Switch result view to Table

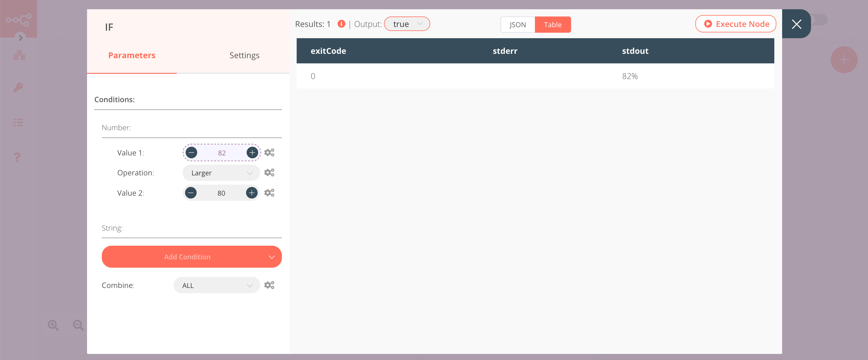pyautogui.click(x=552, y=25)
